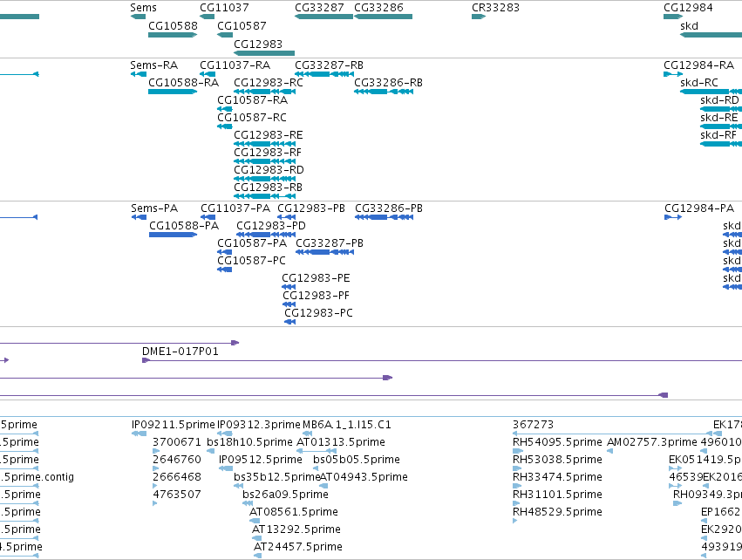Select protein CG11037-PA

(235, 208)
